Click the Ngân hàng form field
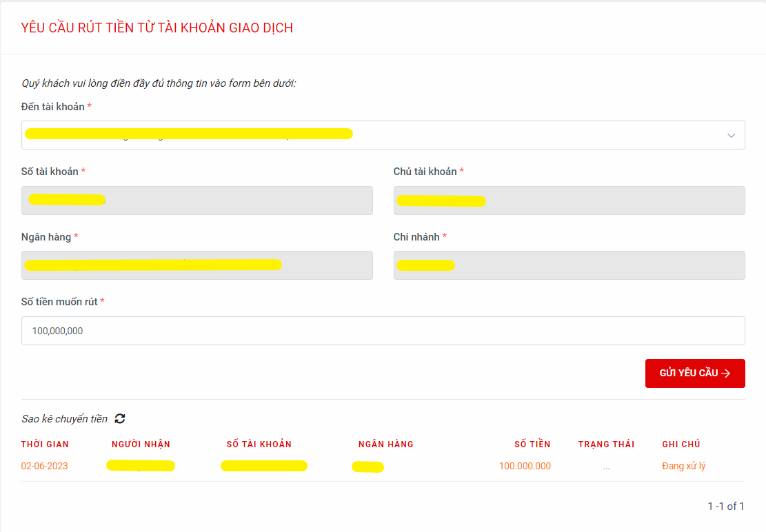The width and height of the screenshot is (766, 532). (x=196, y=265)
